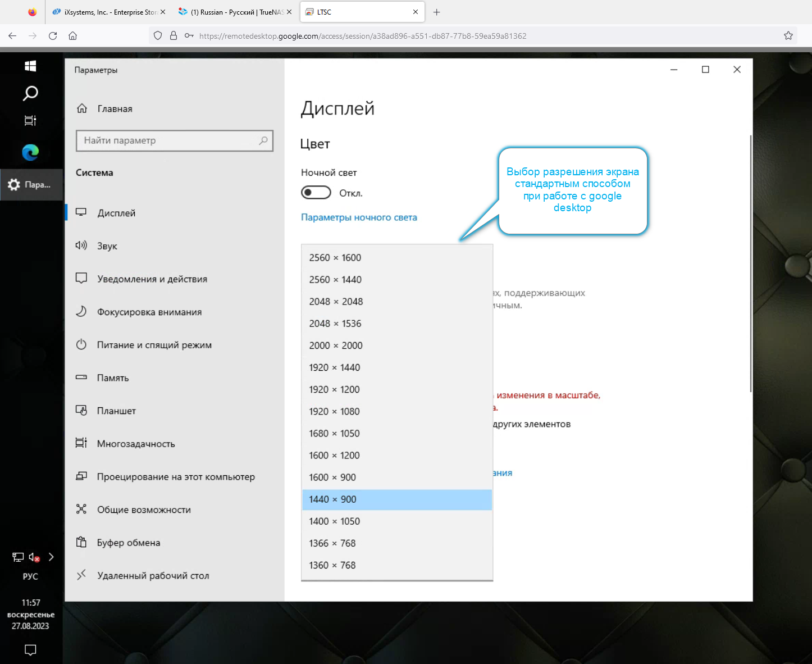Click the tablet icon beside Планшет

pyautogui.click(x=81, y=410)
